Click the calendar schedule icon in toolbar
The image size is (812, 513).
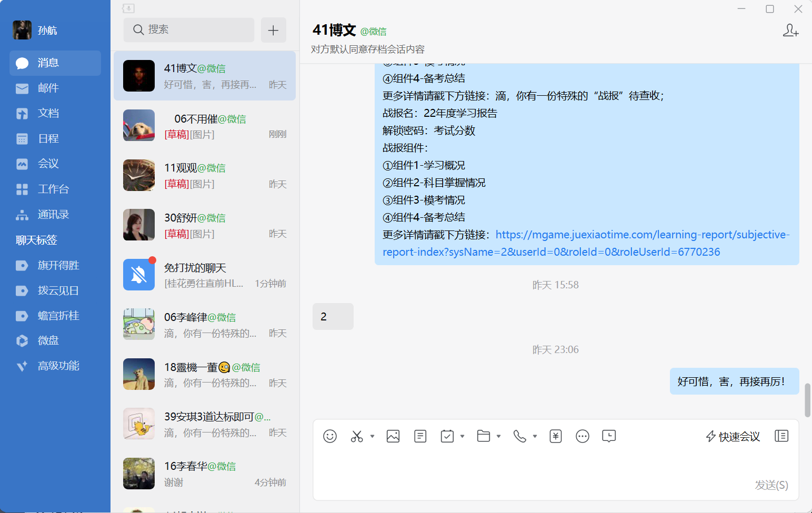[x=447, y=436]
